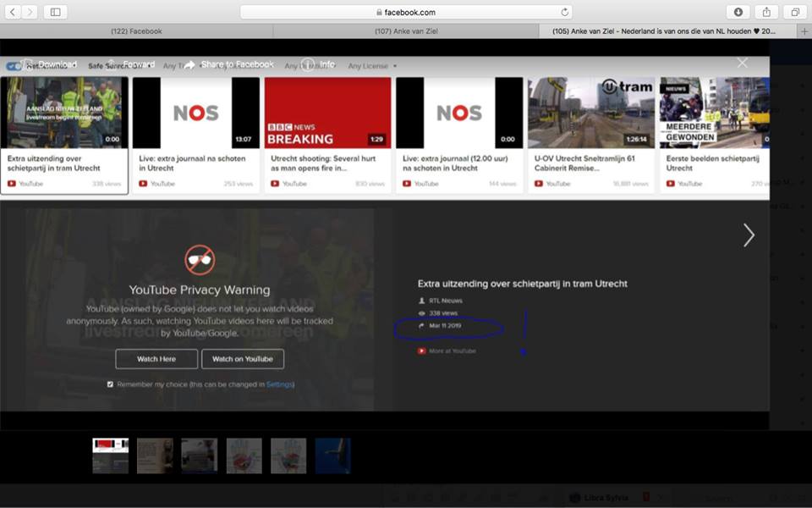Viewport: 812px width, 508px height.
Task: Show all tabs overview button
Action: point(795,11)
